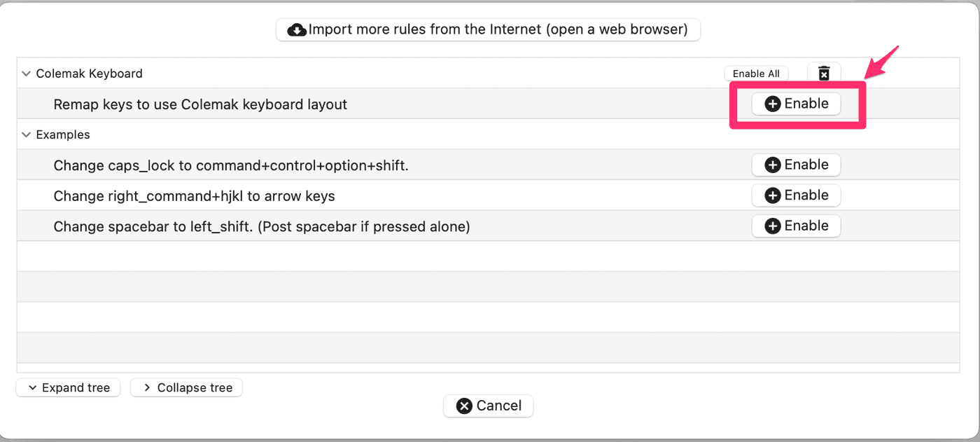Screen dimensions: 980x442
Task: Click the cloud download icon on Import button
Action: point(297,29)
